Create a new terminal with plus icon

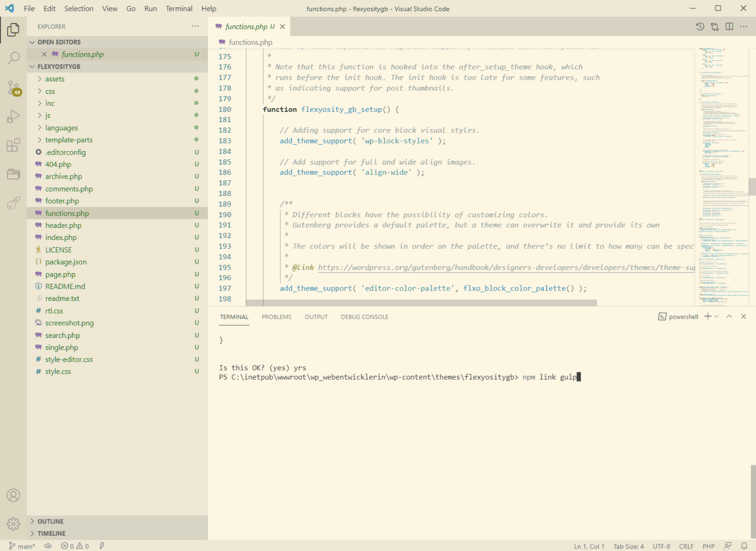pos(708,317)
